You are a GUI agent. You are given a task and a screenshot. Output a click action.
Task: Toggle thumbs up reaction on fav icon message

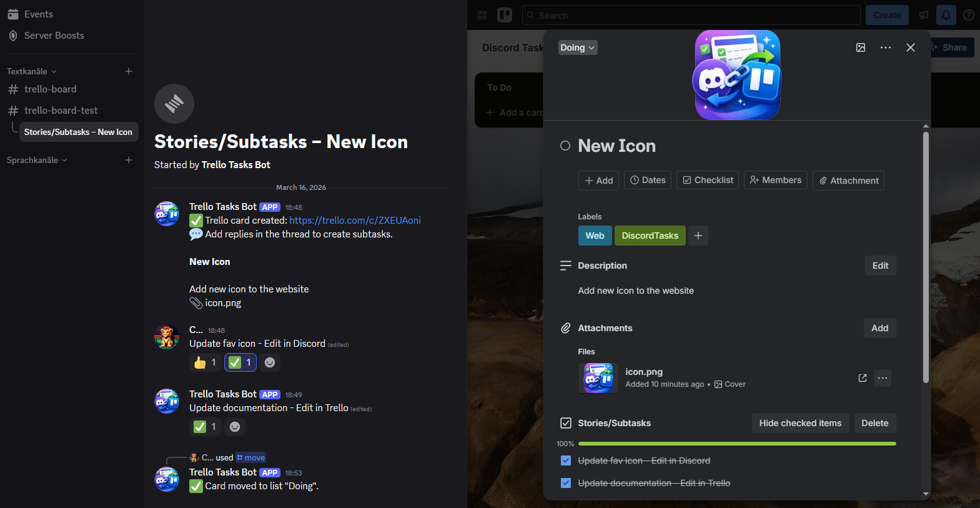coord(205,362)
